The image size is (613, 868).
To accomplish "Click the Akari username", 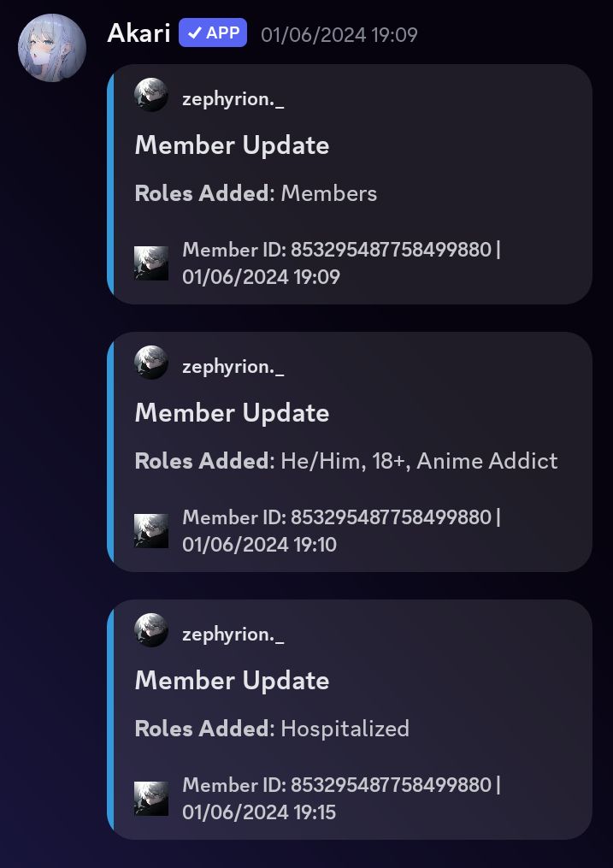I will (139, 33).
